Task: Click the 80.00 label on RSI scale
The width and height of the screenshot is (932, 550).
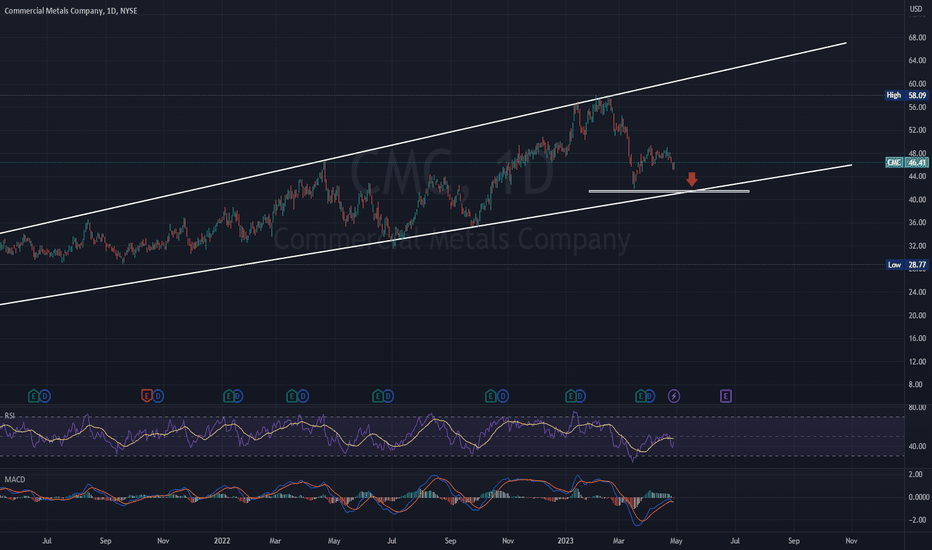Action: point(917,407)
